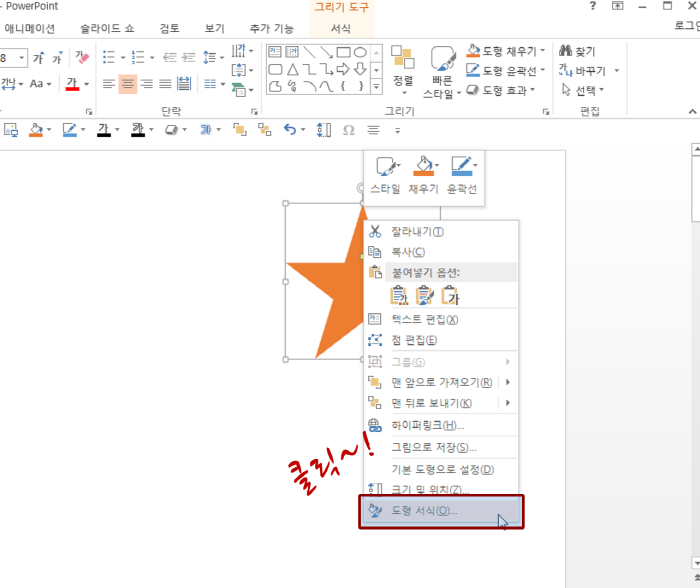Justify the paragraph text
700x588 pixels.
165,83
